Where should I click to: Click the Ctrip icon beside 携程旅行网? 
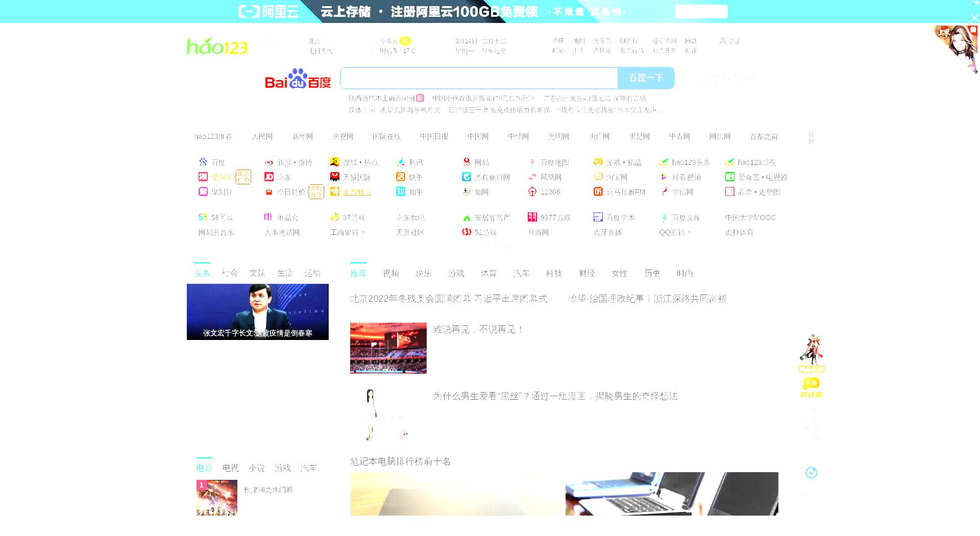(x=467, y=177)
